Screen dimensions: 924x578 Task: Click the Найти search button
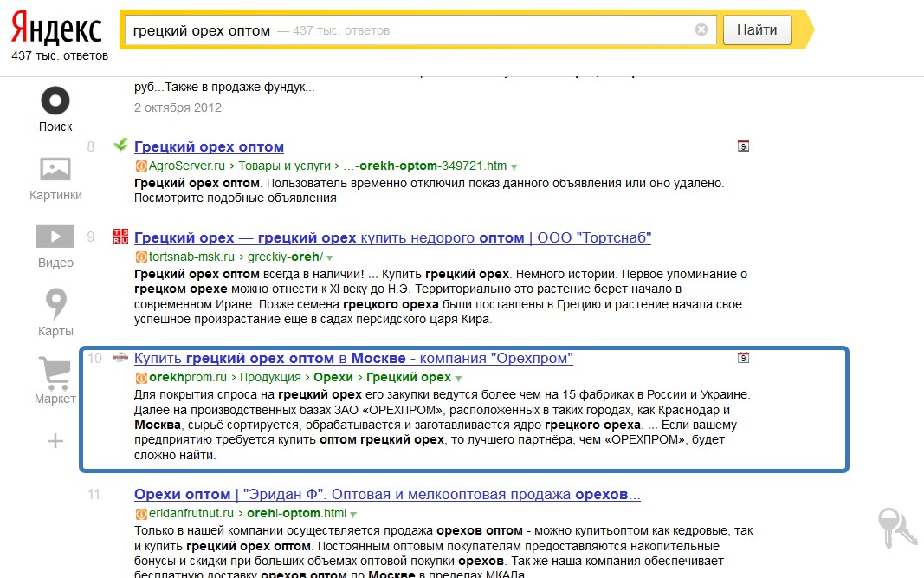click(x=757, y=29)
